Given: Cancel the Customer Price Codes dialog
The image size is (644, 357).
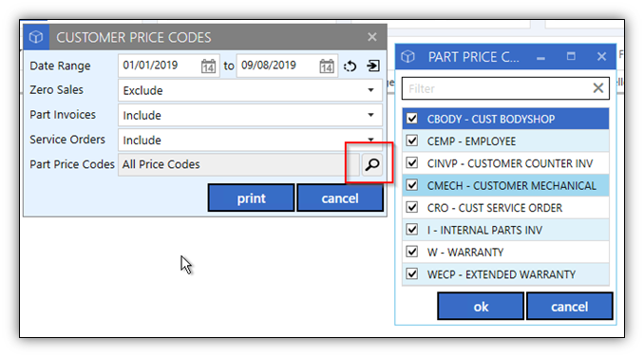Looking at the screenshot, I should click(340, 198).
